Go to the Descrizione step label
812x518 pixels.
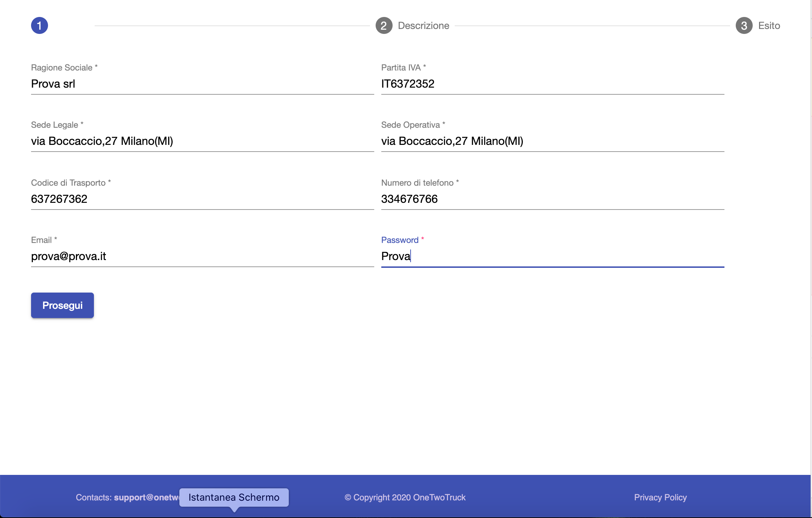[423, 25]
